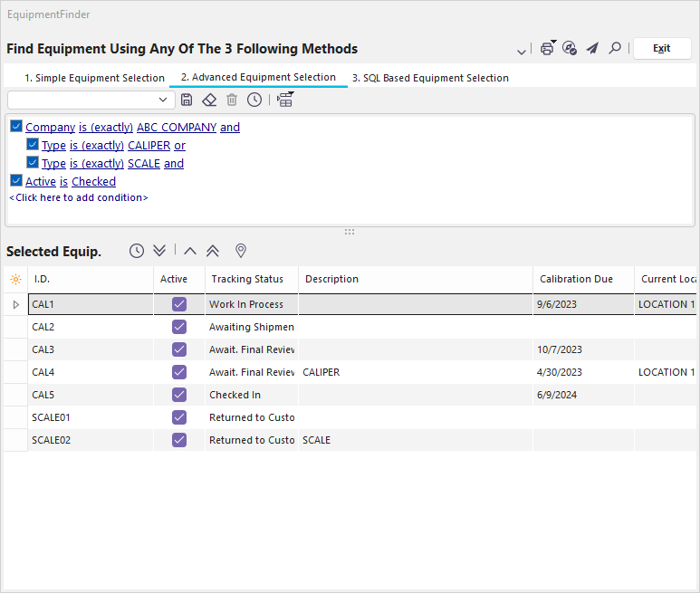
Task: Delete the saved filter with trash icon
Action: [x=232, y=100]
